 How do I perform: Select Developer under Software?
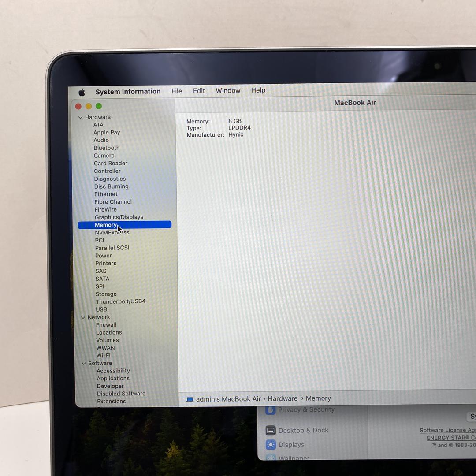pyautogui.click(x=110, y=386)
